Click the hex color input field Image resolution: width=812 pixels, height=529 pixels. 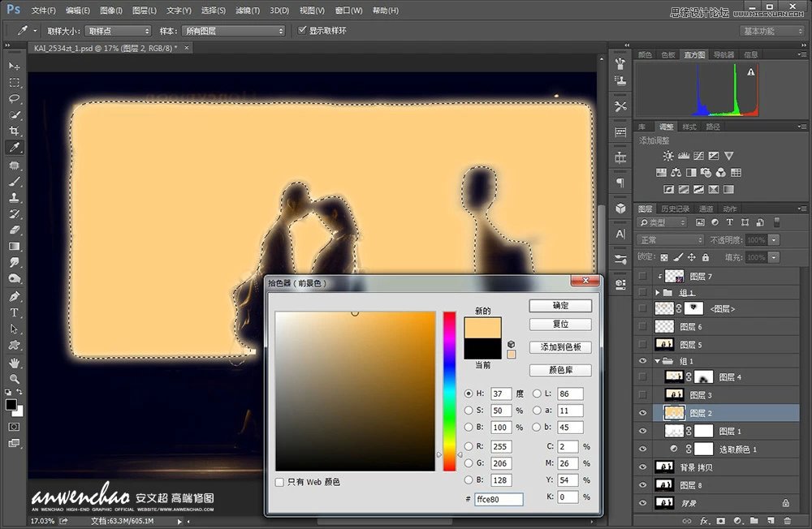(x=499, y=499)
